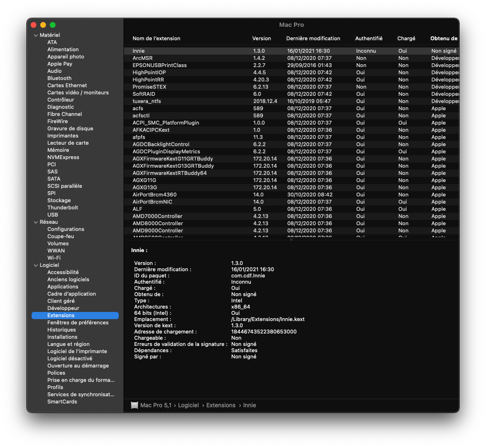486x448 pixels.
Task: Collapse the Logiciel section chevron
Action: [x=35, y=265]
